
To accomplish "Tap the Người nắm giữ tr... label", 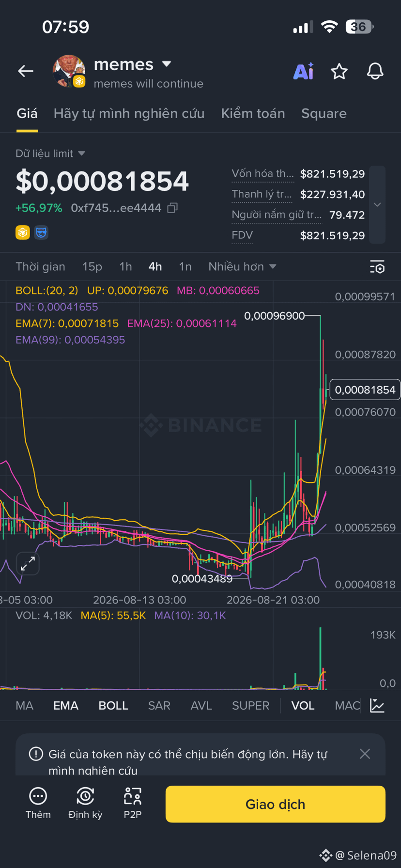I will coord(277,215).
